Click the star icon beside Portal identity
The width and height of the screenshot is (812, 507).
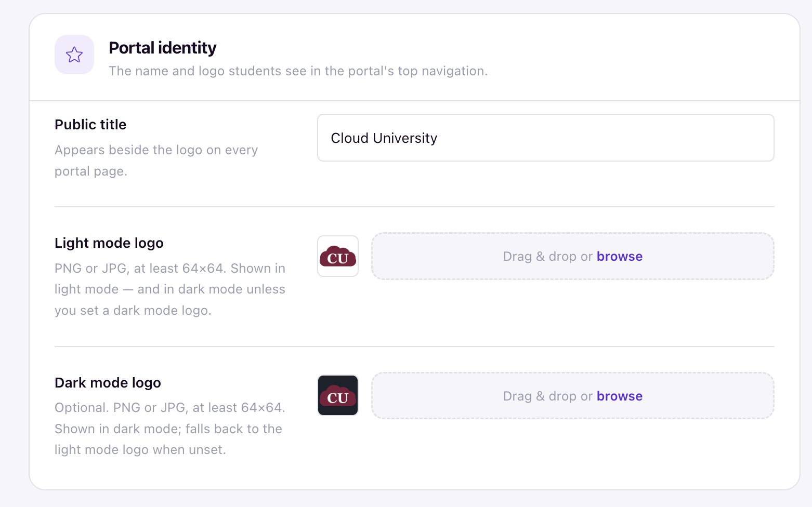74,55
